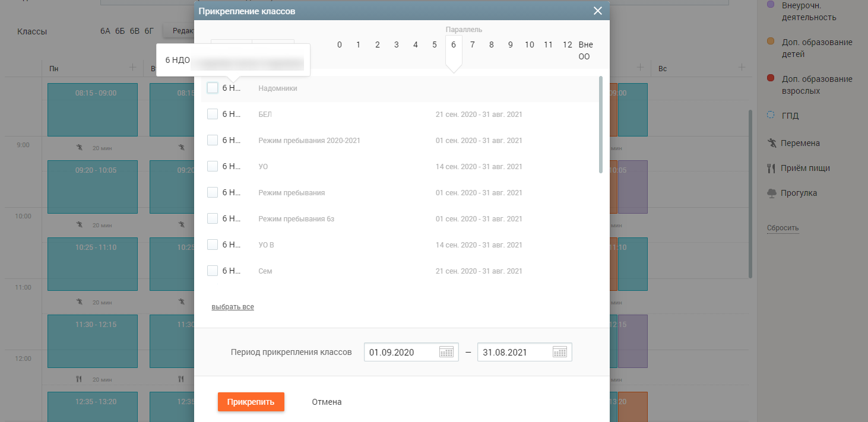Image resolution: width=868 pixels, height=422 pixels.
Task: Click the Надомники label text
Action: point(278,88)
